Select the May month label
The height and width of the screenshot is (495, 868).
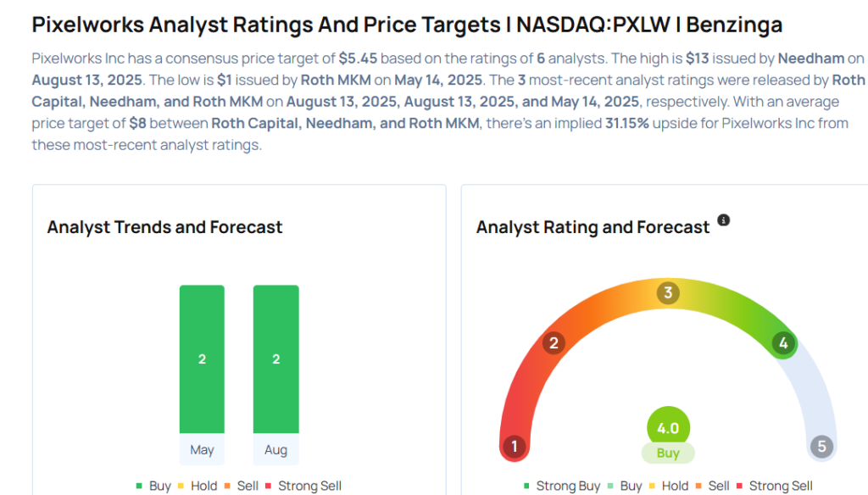tap(202, 450)
